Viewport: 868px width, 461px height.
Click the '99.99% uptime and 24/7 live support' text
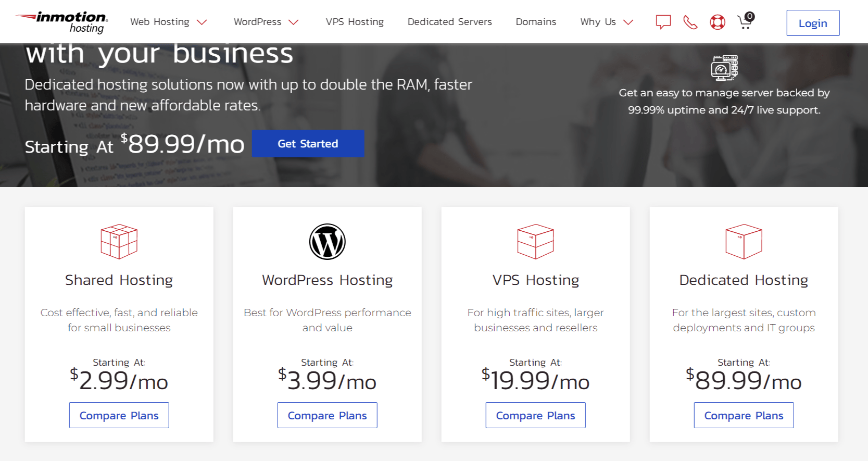(724, 110)
